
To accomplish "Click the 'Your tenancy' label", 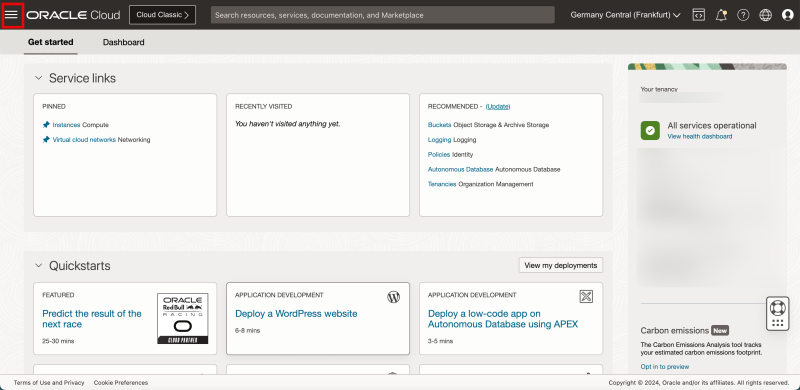I will [659, 89].
